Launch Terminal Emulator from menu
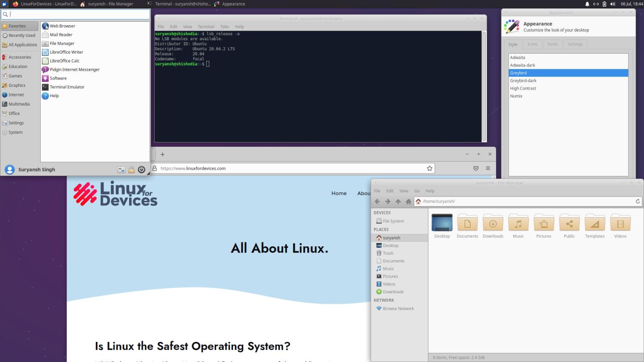Viewport: 644px width, 362px height. (x=63, y=87)
